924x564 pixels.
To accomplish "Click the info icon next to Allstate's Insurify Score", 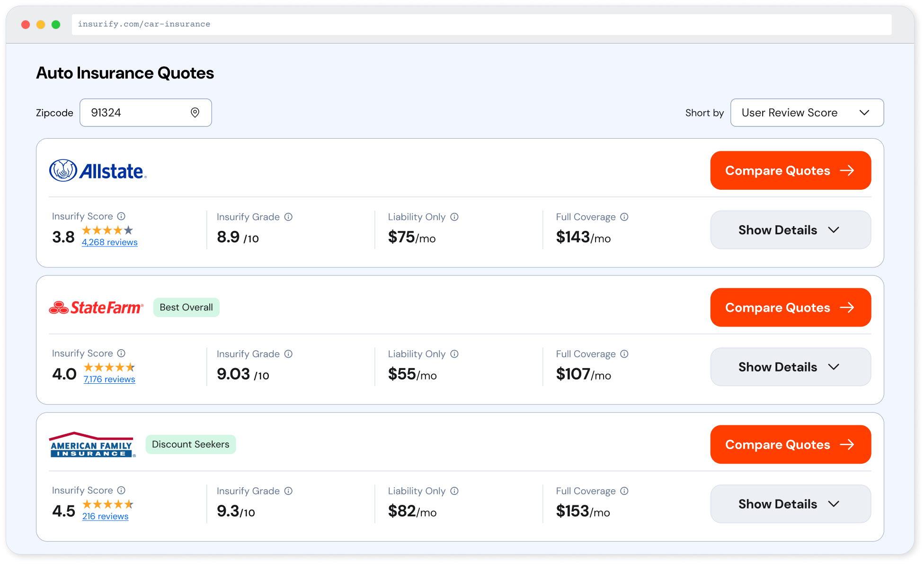I will [122, 216].
